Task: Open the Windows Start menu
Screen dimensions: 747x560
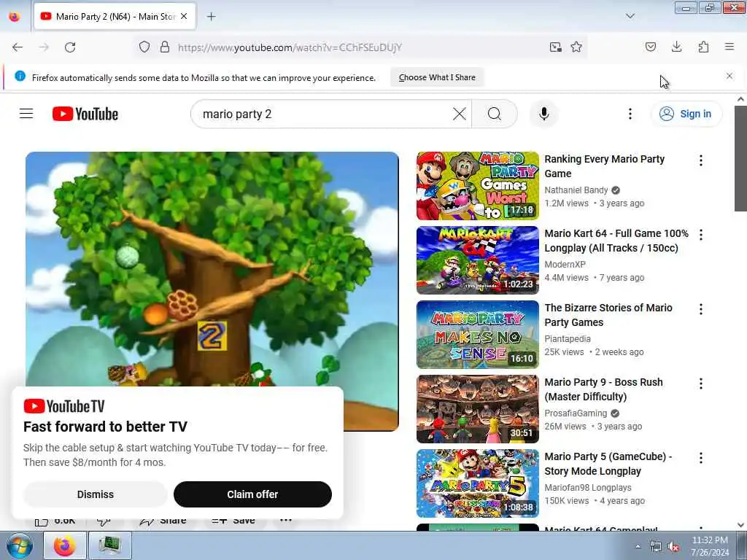Action: (20, 546)
